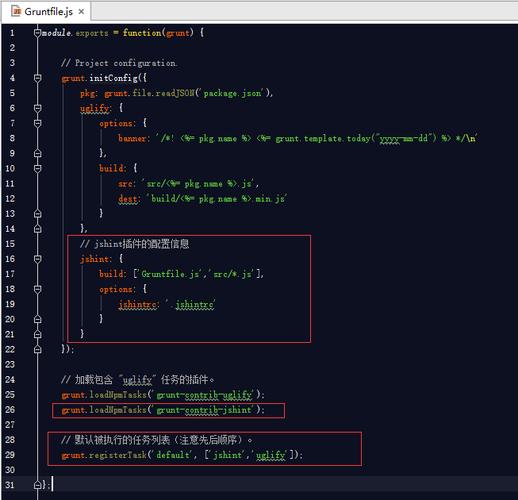Collapse the grunt.initConfig block at line 4
Image resolution: width=518 pixels, height=500 pixels.
[x=38, y=78]
